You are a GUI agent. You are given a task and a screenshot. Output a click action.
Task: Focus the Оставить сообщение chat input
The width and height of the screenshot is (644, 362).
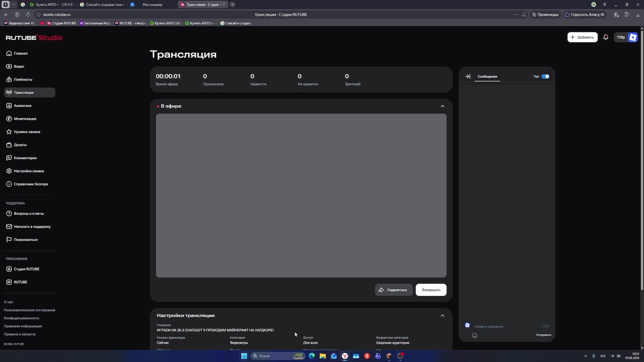[x=506, y=326]
